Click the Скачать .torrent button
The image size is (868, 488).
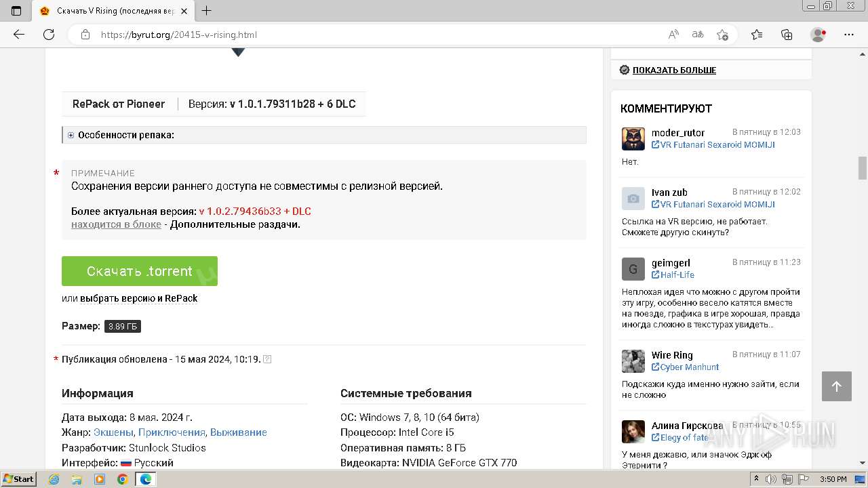coord(140,271)
